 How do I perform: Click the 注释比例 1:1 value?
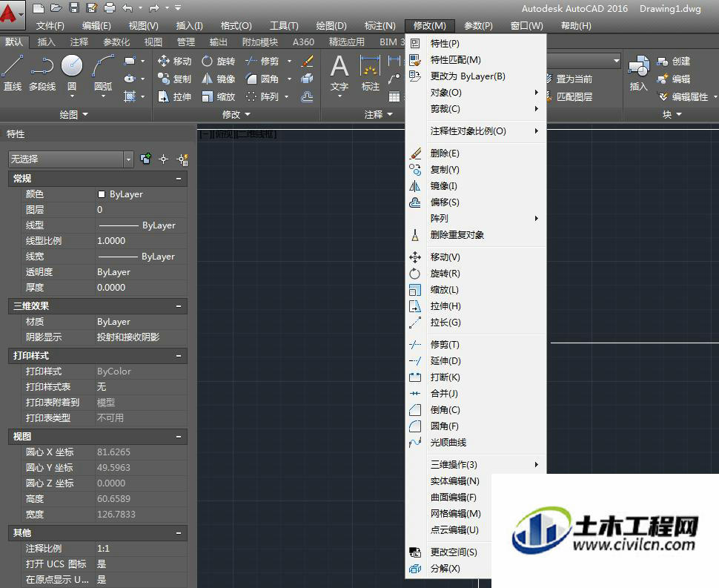click(142, 549)
